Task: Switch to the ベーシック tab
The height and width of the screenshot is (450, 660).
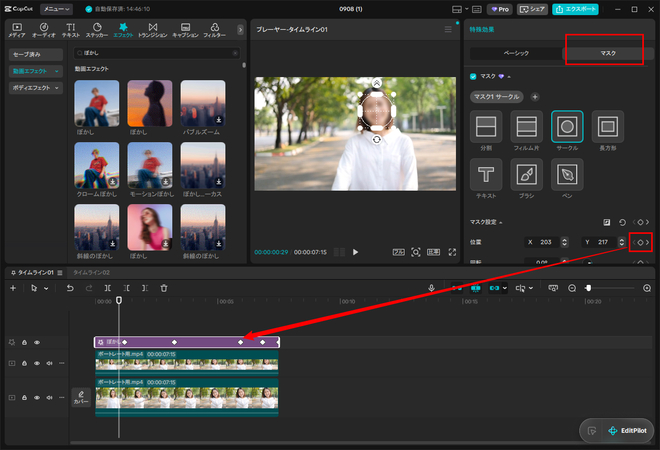Action: [x=516, y=53]
